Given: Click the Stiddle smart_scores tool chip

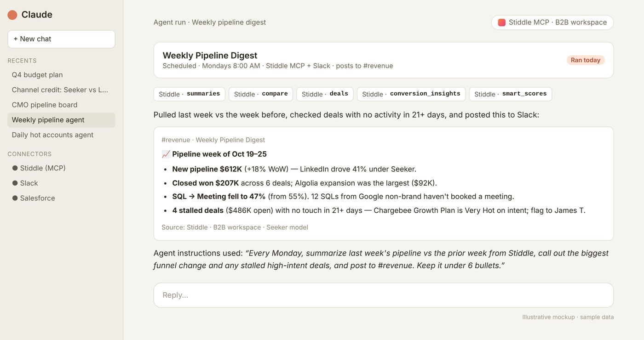Looking at the screenshot, I should coord(511,94).
